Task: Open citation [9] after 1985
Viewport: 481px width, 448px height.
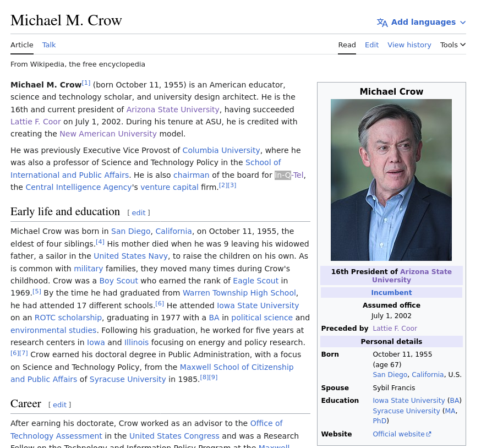Action: [213, 378]
